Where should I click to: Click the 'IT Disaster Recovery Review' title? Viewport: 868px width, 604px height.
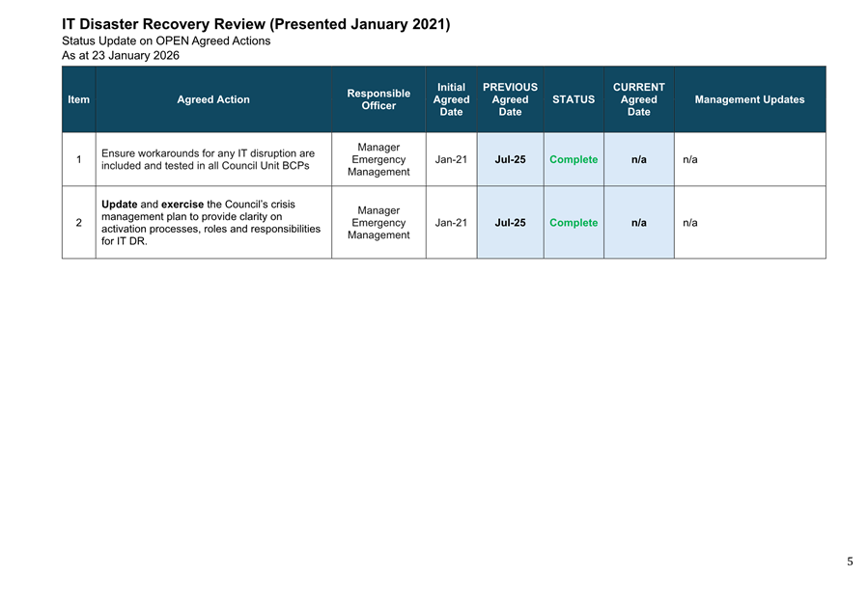tap(256, 24)
